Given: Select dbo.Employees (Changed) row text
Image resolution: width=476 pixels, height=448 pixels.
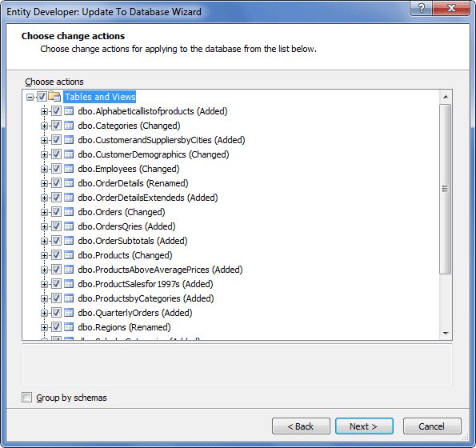Looking at the screenshot, I should 129,169.
